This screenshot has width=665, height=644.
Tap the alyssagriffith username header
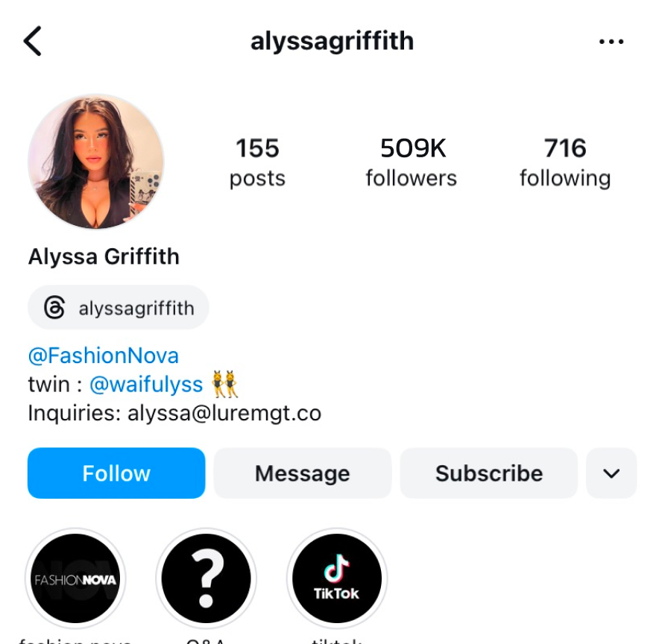332,42
